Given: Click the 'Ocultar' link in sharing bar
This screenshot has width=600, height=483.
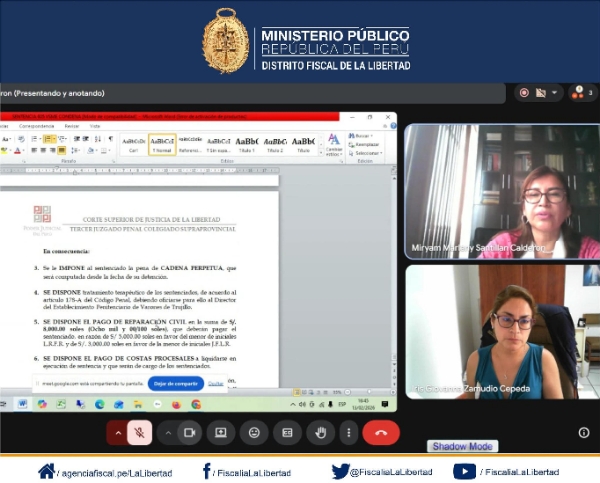Looking at the screenshot, I should [x=215, y=383].
